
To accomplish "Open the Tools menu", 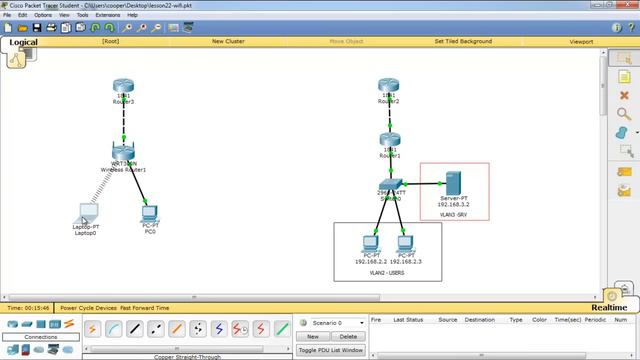I will click(82, 15).
